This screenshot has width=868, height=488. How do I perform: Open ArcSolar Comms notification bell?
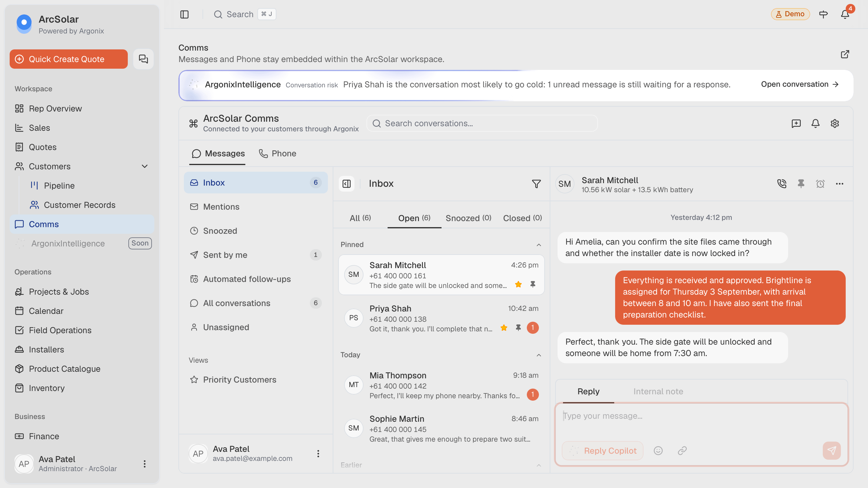point(816,124)
